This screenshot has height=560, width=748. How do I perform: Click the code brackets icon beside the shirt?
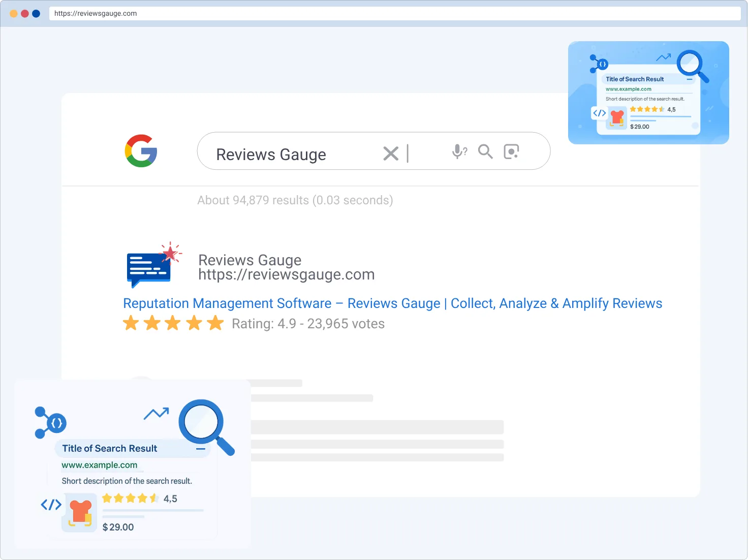[x=51, y=505]
